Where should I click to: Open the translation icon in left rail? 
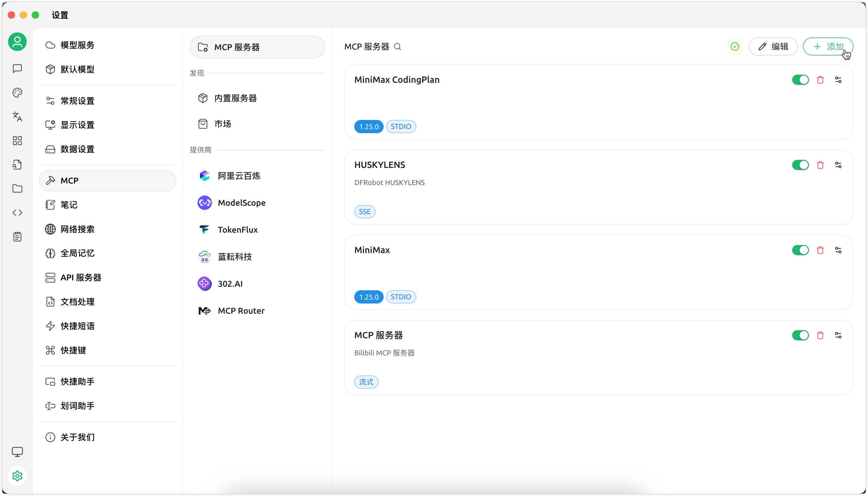click(17, 117)
